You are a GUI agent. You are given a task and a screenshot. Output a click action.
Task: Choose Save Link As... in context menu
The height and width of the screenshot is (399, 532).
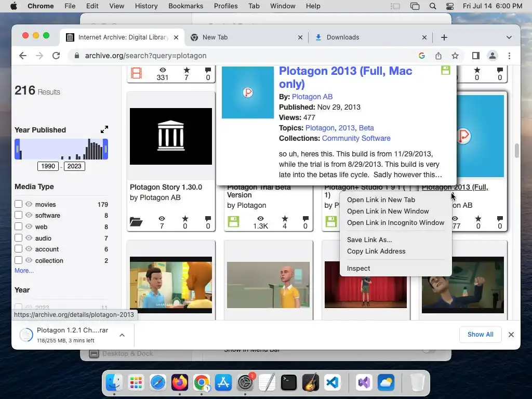[x=395, y=240]
